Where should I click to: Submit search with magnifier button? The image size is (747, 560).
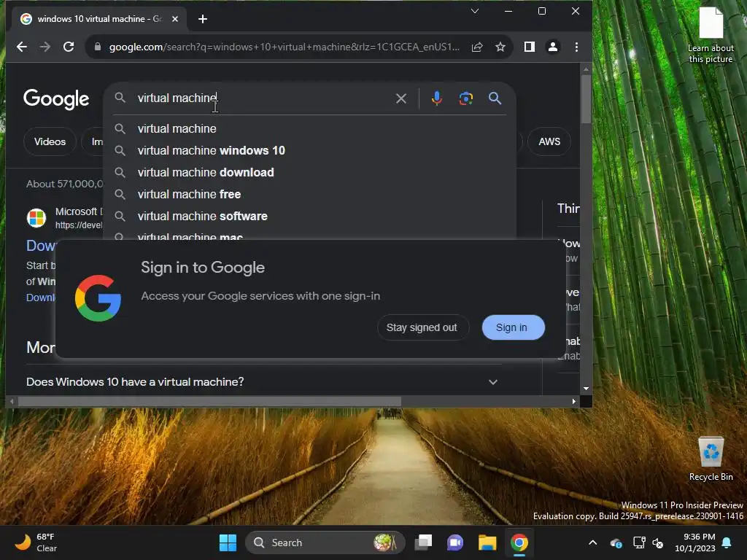[495, 98]
